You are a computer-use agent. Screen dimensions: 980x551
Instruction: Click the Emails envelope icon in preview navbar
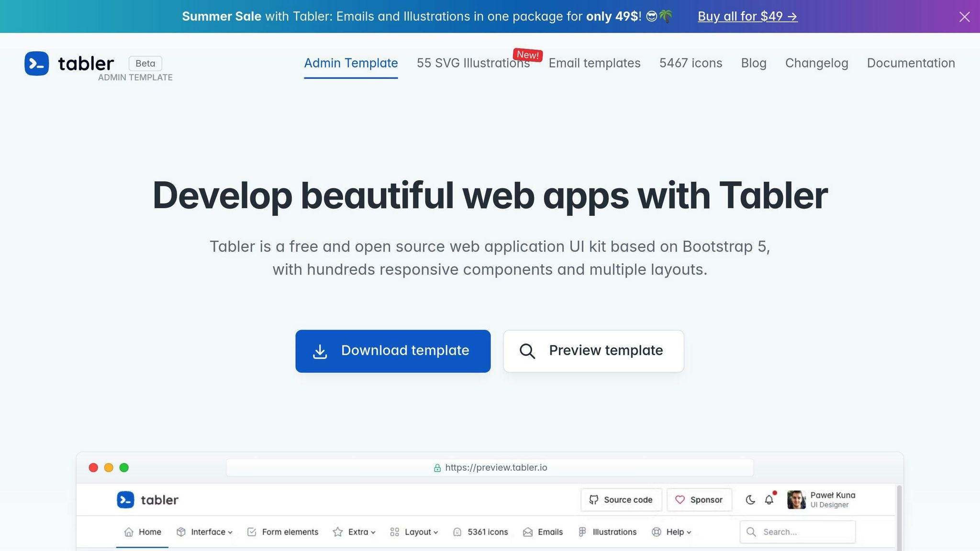click(x=528, y=531)
